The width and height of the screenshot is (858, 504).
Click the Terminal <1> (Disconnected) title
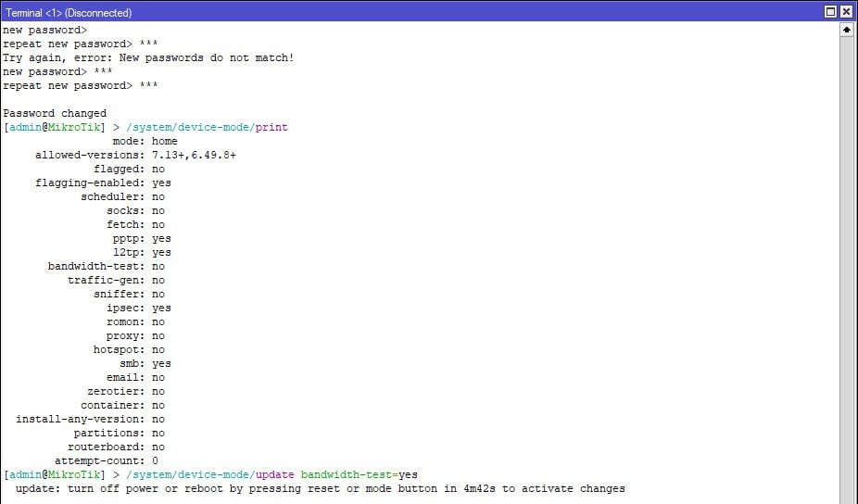click(x=69, y=12)
